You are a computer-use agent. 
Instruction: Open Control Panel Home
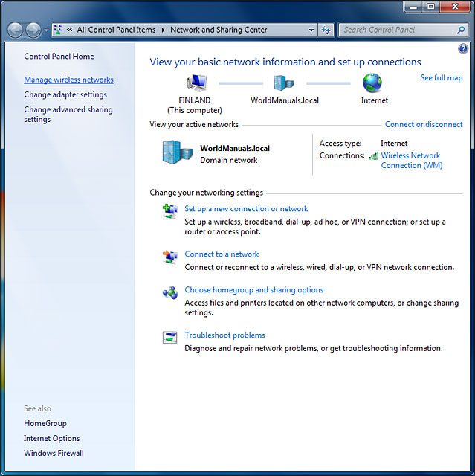pyautogui.click(x=59, y=57)
